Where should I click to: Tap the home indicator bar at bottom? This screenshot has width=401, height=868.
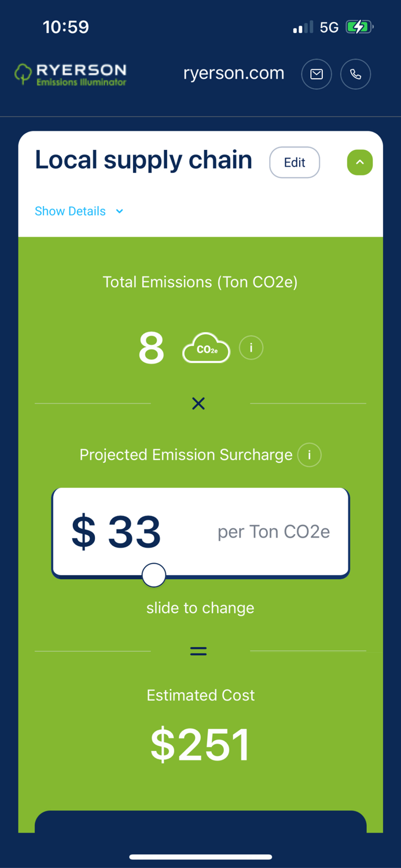tap(200, 857)
